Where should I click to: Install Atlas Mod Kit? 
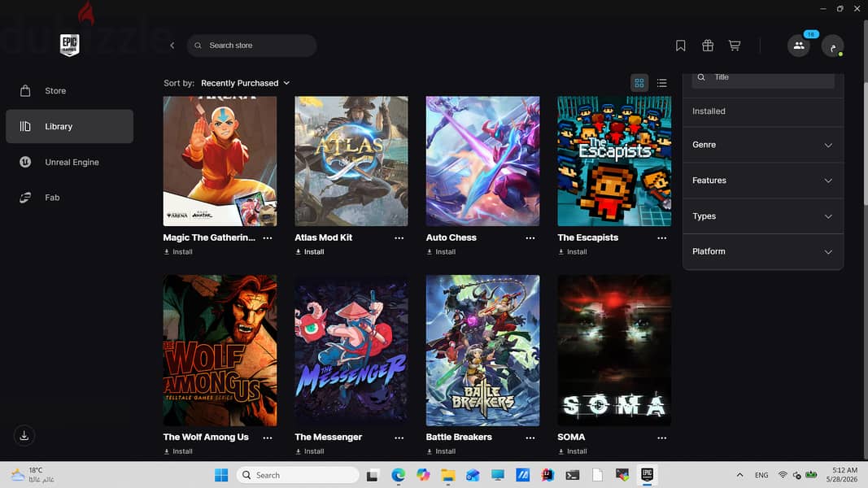point(309,252)
